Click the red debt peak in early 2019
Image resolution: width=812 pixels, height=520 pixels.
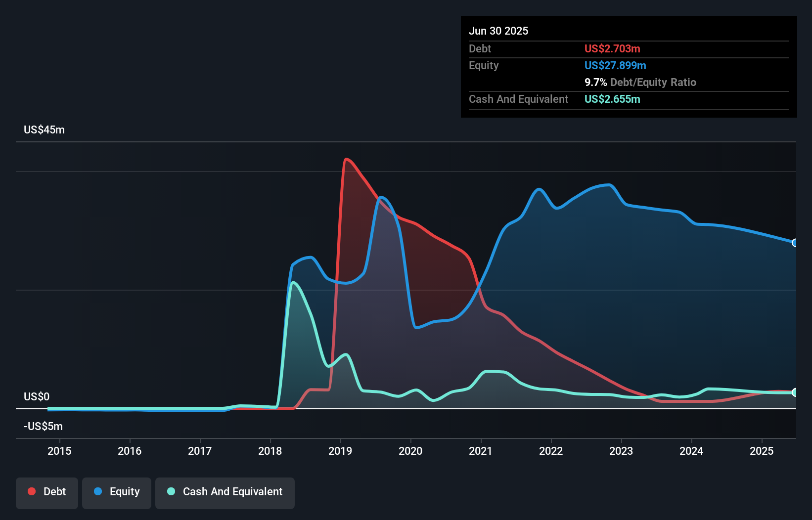tap(346, 159)
